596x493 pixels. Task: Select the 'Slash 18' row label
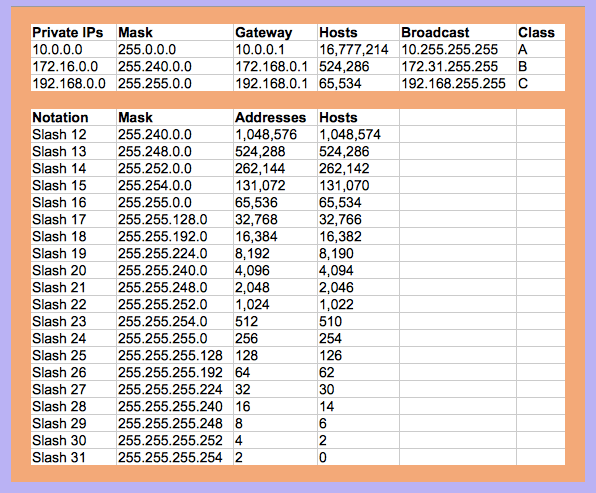(73, 236)
